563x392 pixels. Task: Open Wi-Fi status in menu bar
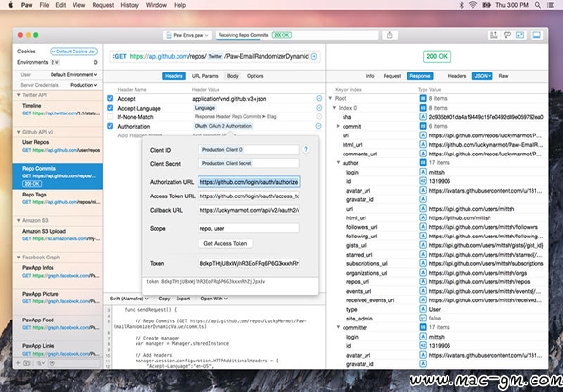tap(473, 5)
